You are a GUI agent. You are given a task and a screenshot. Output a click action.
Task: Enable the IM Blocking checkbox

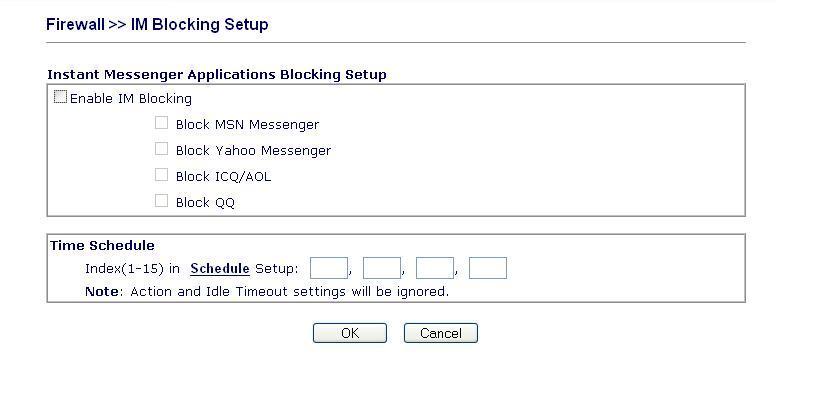point(61,98)
